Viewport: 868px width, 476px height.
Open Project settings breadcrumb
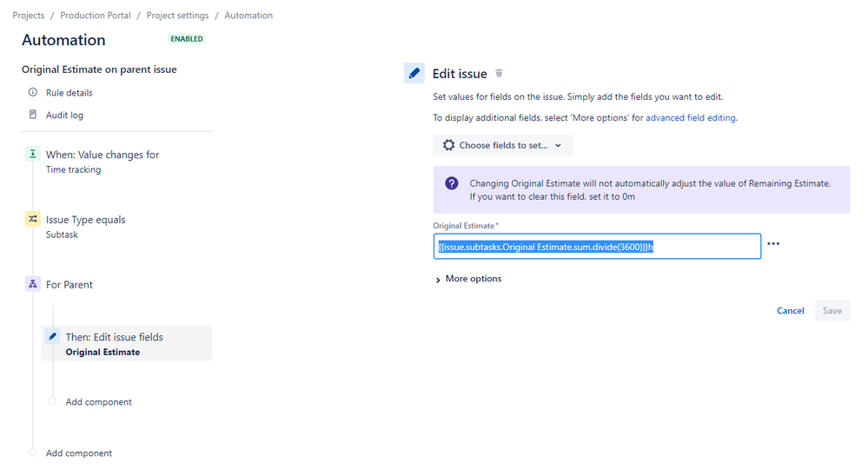(178, 16)
